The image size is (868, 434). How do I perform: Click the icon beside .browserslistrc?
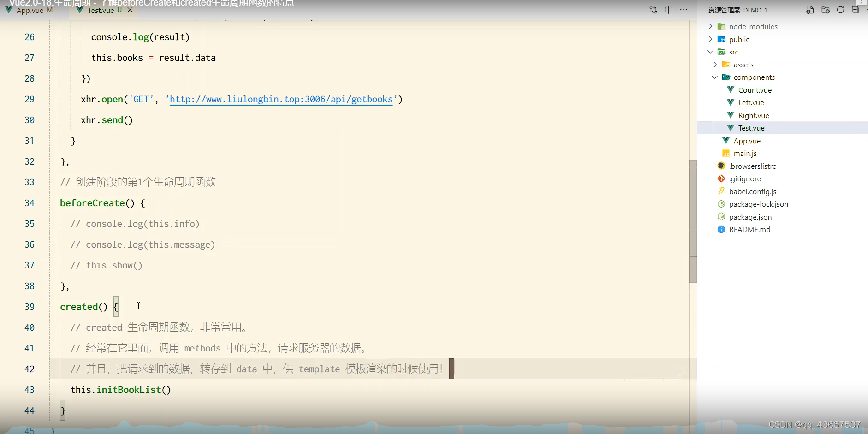click(x=721, y=166)
